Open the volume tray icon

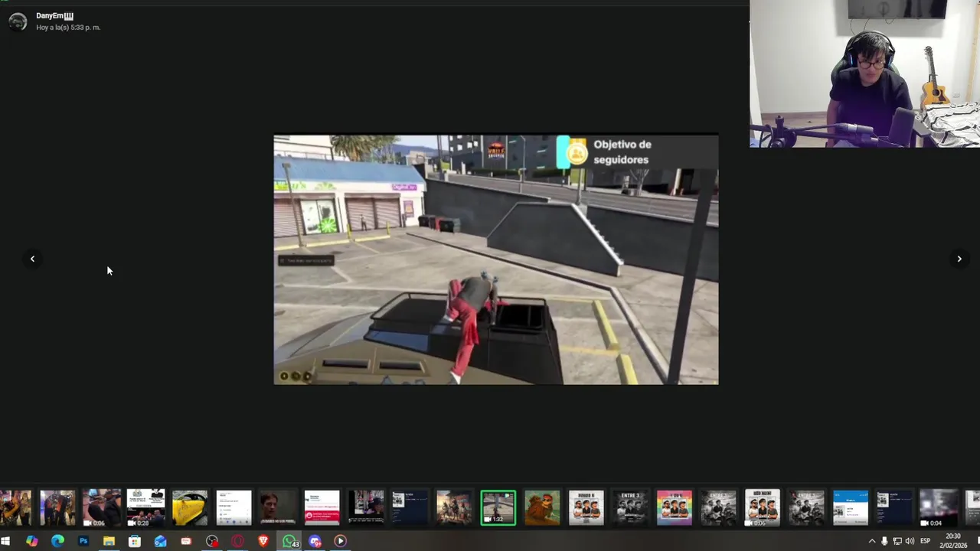click(910, 541)
